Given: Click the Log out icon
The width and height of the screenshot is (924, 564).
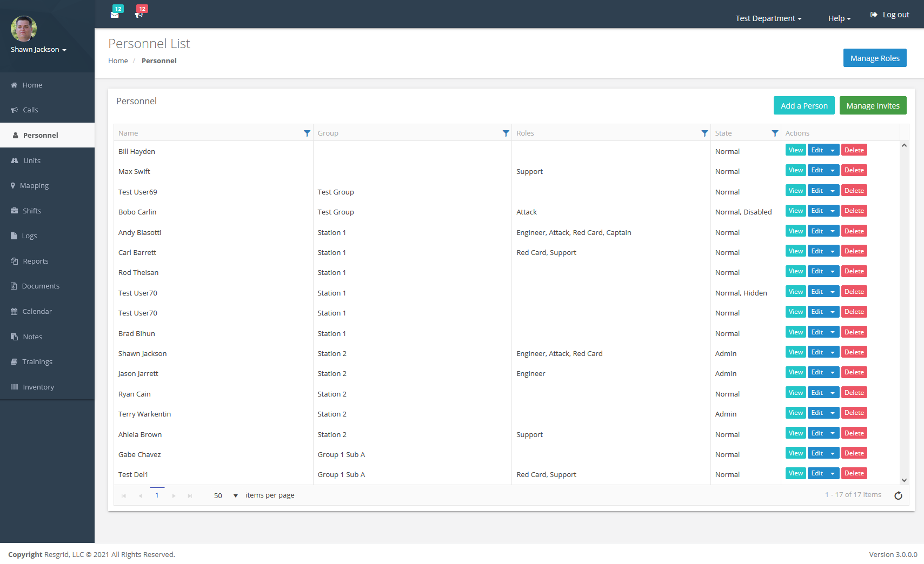Looking at the screenshot, I should (x=874, y=15).
